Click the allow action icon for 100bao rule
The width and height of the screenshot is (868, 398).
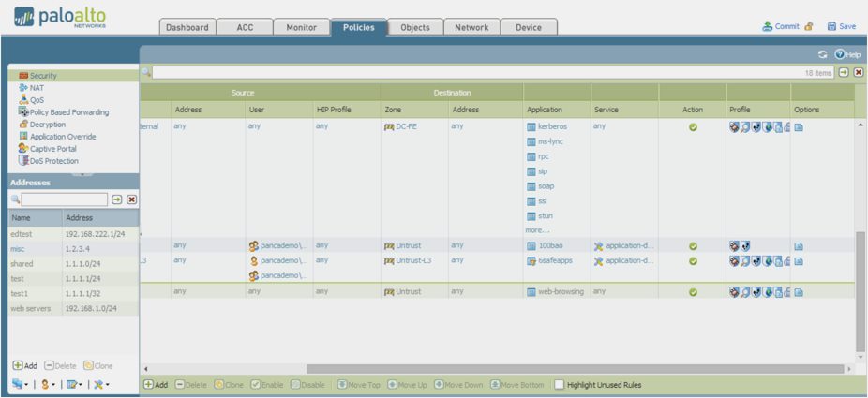693,245
